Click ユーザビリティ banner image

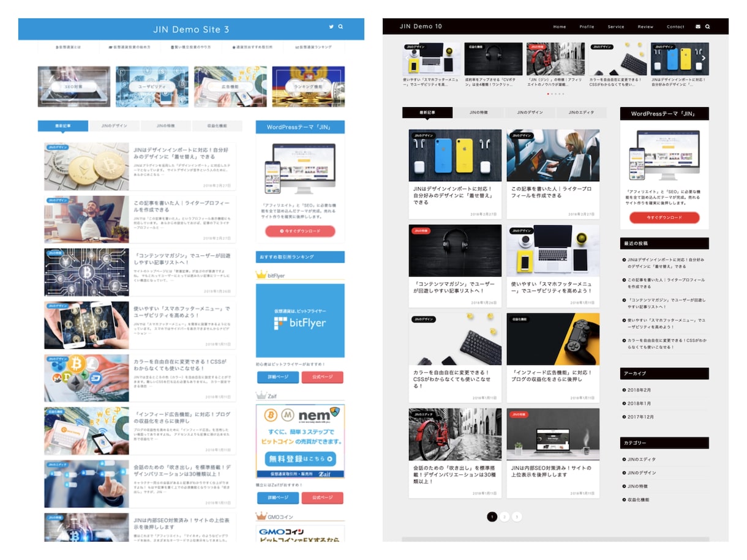tap(152, 87)
